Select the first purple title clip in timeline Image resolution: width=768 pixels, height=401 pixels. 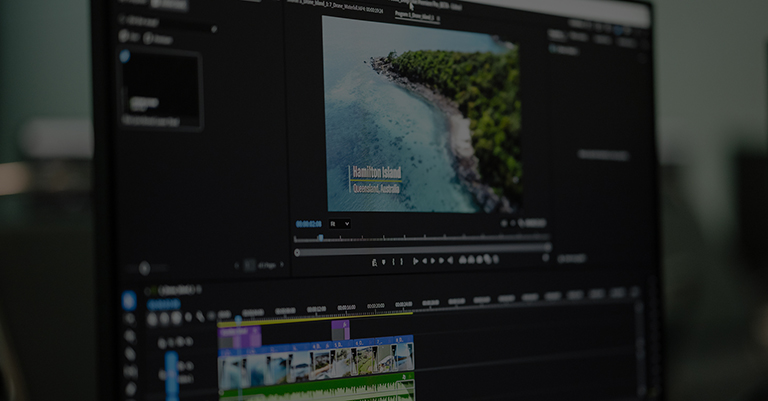[x=240, y=337]
